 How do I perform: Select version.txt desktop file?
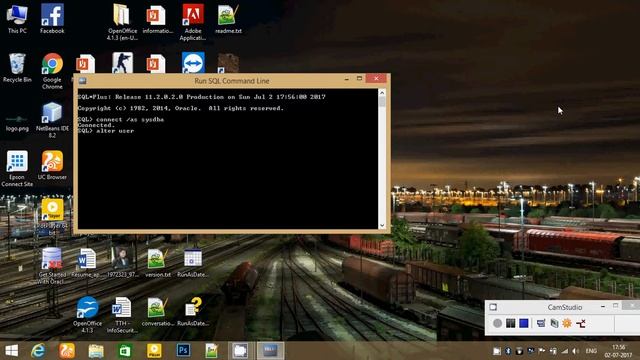[158, 262]
